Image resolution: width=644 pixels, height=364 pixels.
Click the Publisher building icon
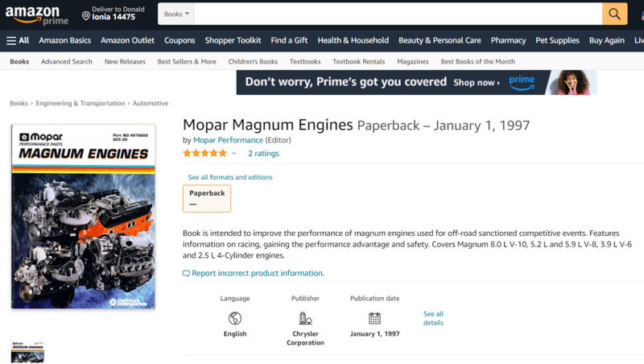(305, 318)
